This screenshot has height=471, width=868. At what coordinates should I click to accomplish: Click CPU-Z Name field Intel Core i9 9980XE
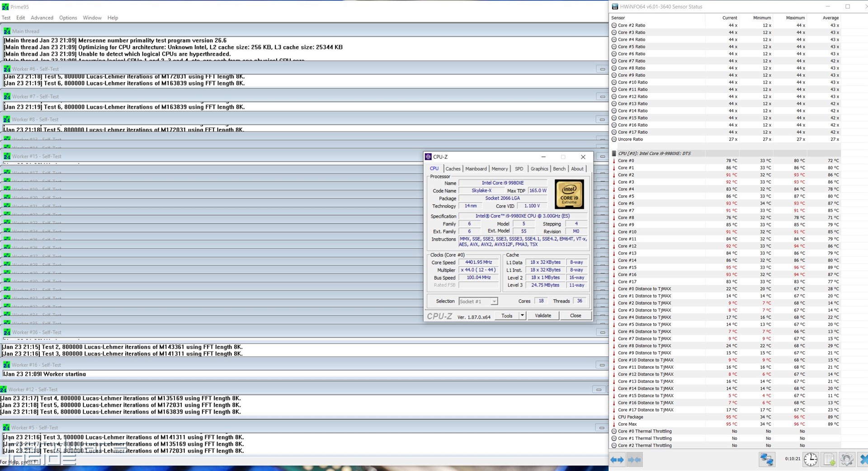(x=503, y=183)
